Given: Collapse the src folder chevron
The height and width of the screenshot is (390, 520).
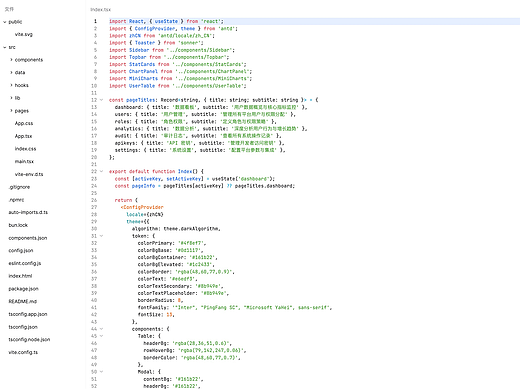Looking at the screenshot, I should [x=5, y=47].
